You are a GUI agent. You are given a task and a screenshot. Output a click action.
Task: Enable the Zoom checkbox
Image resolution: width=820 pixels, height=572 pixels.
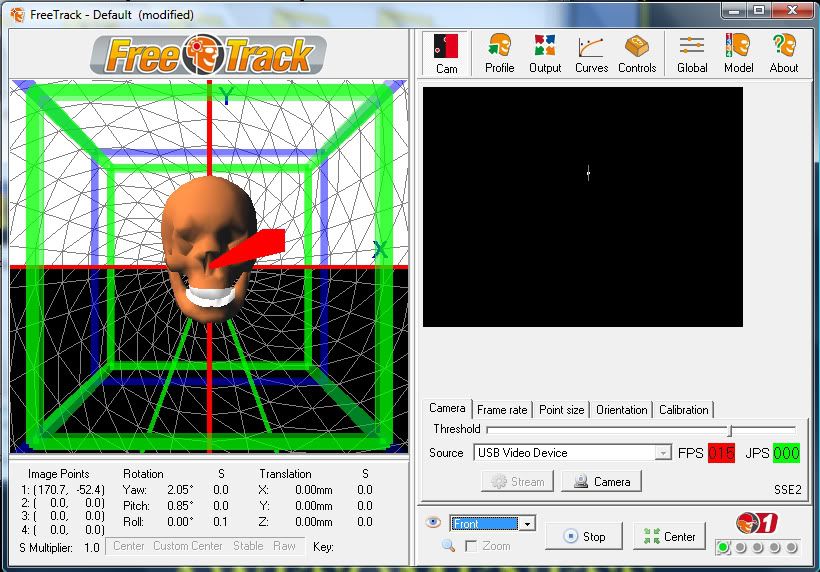tap(471, 546)
